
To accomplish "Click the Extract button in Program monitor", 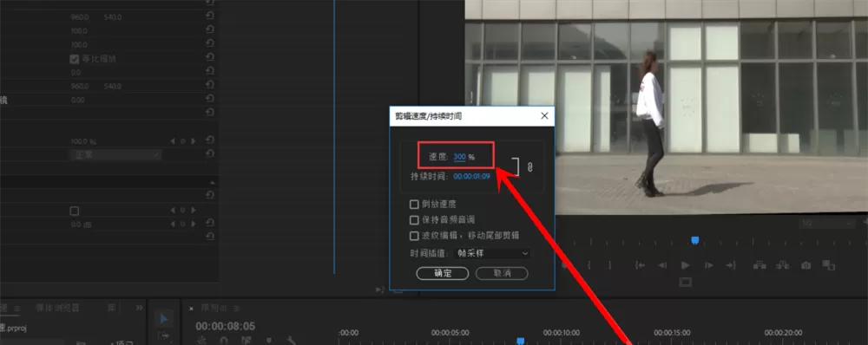I will point(782,265).
